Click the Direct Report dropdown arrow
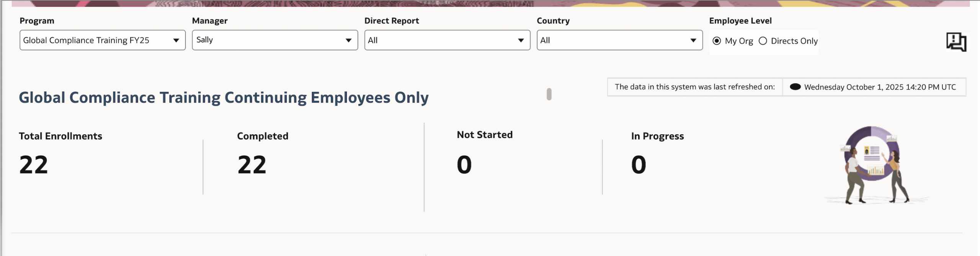Viewport: 980px width, 256px height. [521, 41]
